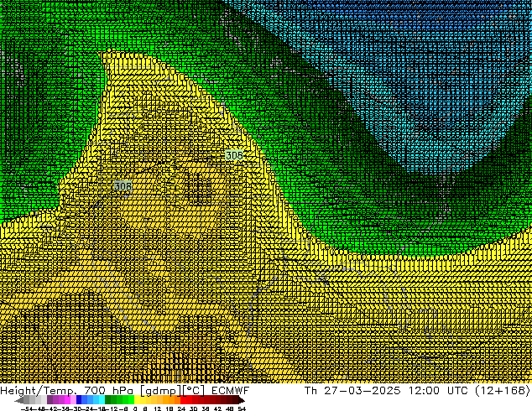Click the '42' legend scale label
This screenshot has width=532, height=411.
click(x=217, y=409)
